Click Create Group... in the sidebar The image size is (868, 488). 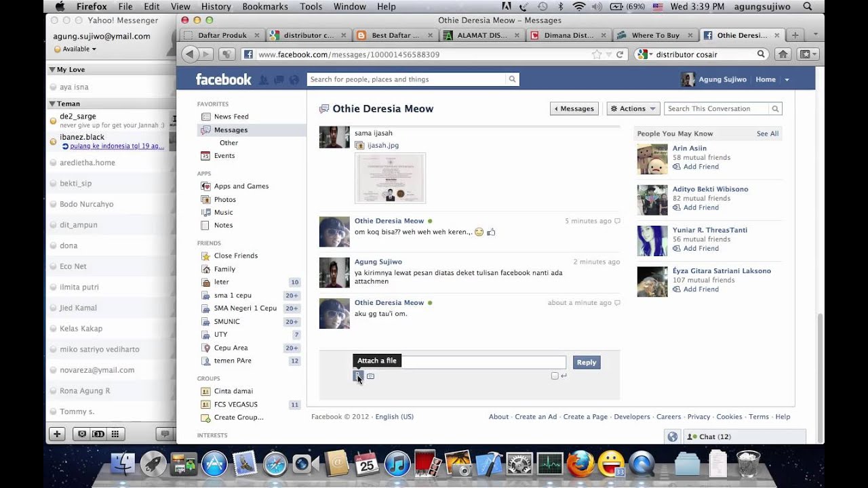coord(239,418)
